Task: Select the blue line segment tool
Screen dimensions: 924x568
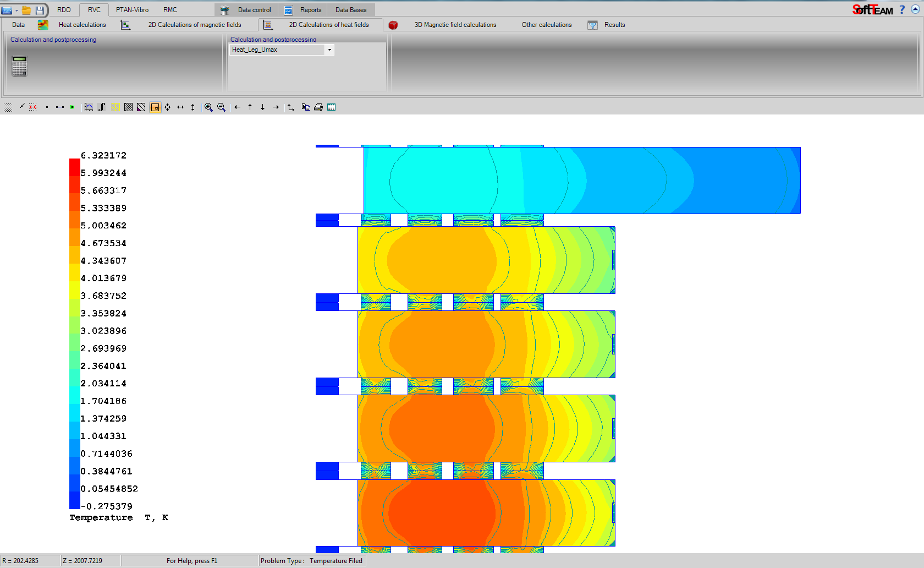Action: point(60,107)
